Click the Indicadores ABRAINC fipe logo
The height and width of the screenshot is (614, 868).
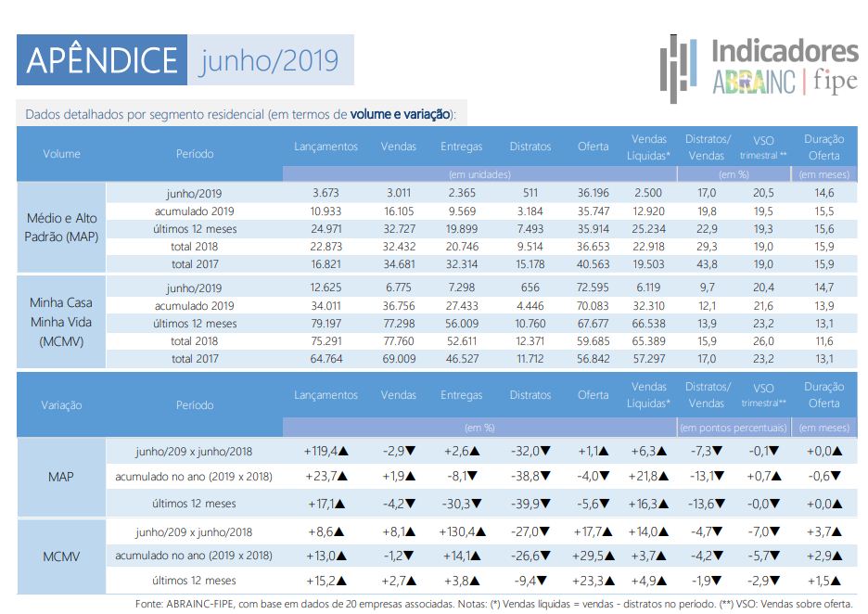759,69
